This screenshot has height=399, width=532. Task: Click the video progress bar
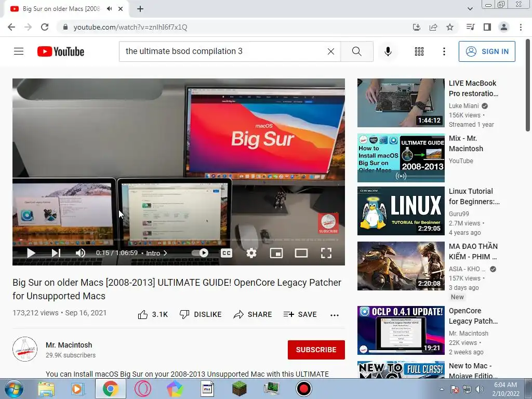(179, 240)
